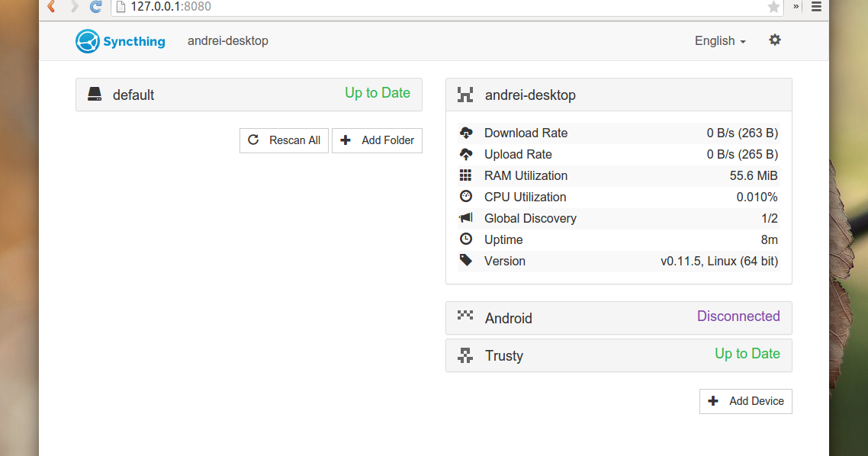
Task: Open the English language dropdown
Action: tap(718, 40)
